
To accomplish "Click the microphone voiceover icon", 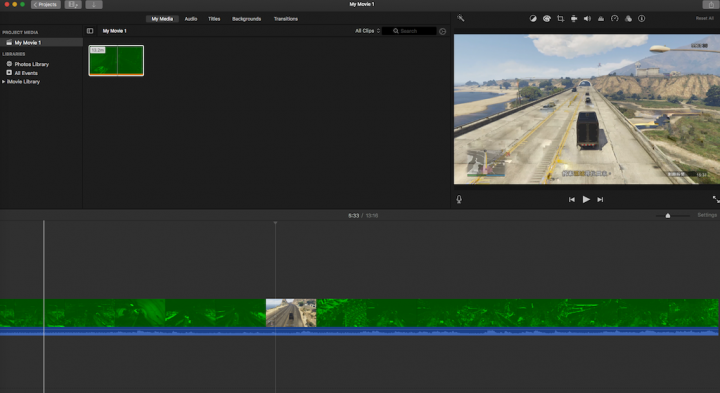I will click(459, 199).
